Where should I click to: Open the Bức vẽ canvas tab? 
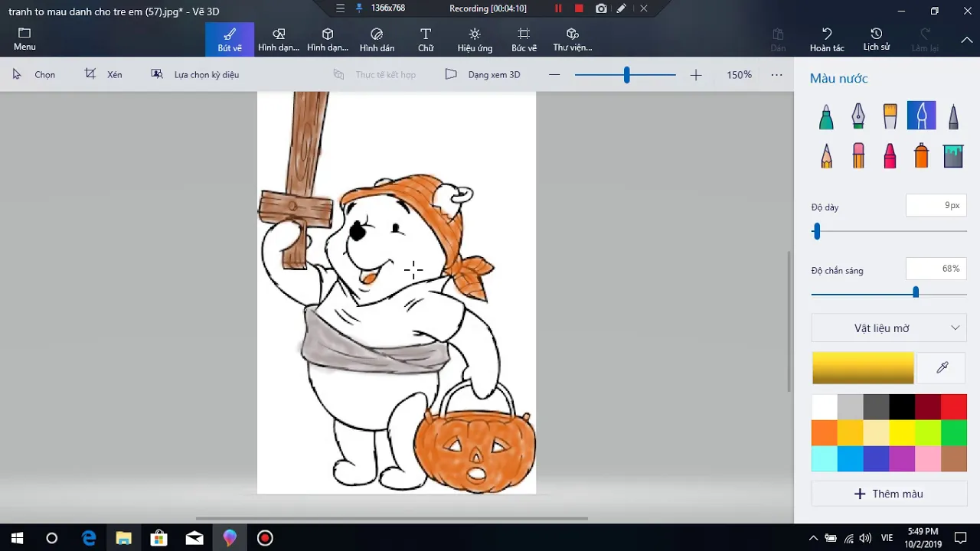pos(524,40)
